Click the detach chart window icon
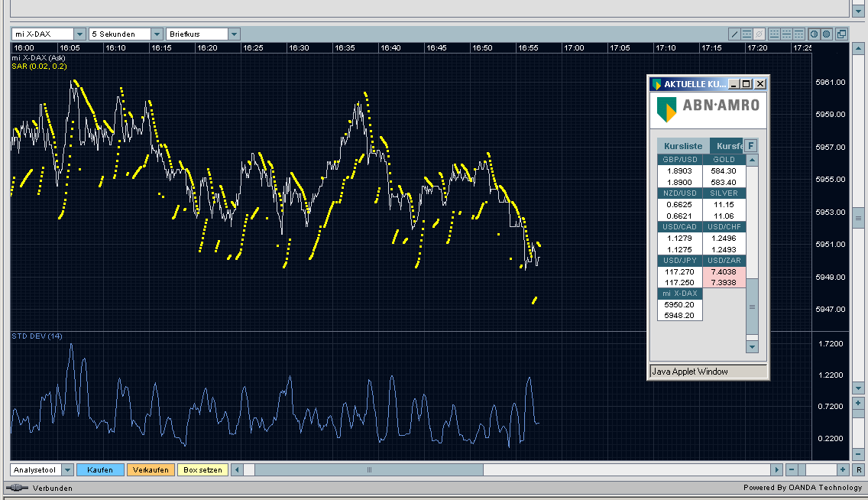This screenshot has height=500, width=868. (841, 34)
